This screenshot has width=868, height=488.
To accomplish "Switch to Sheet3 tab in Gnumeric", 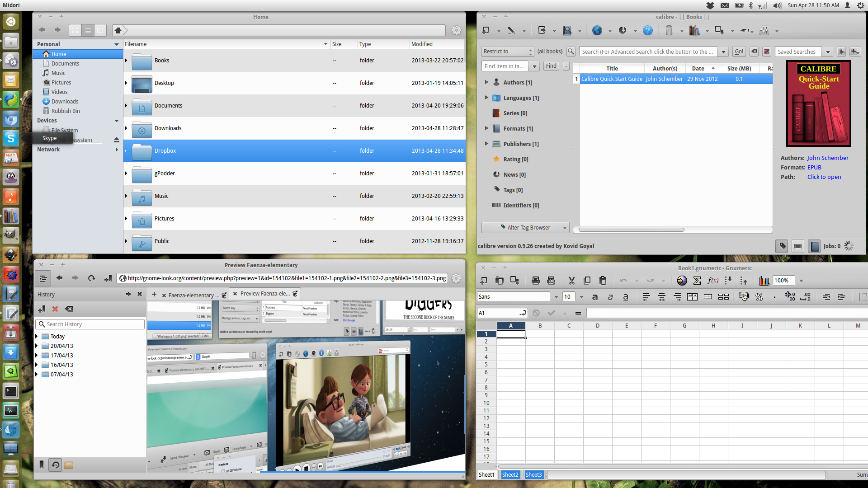I will click(x=533, y=474).
